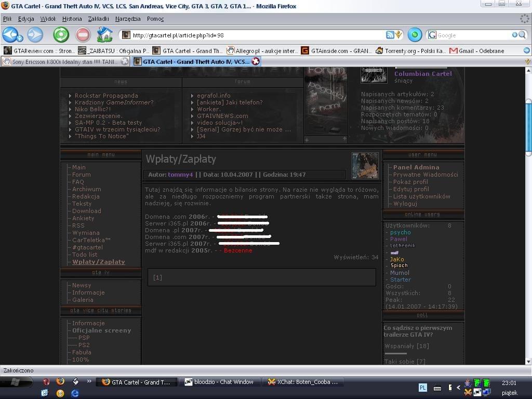The image size is (532, 399).
Task: Open the Edycja menu
Action: coord(26,19)
